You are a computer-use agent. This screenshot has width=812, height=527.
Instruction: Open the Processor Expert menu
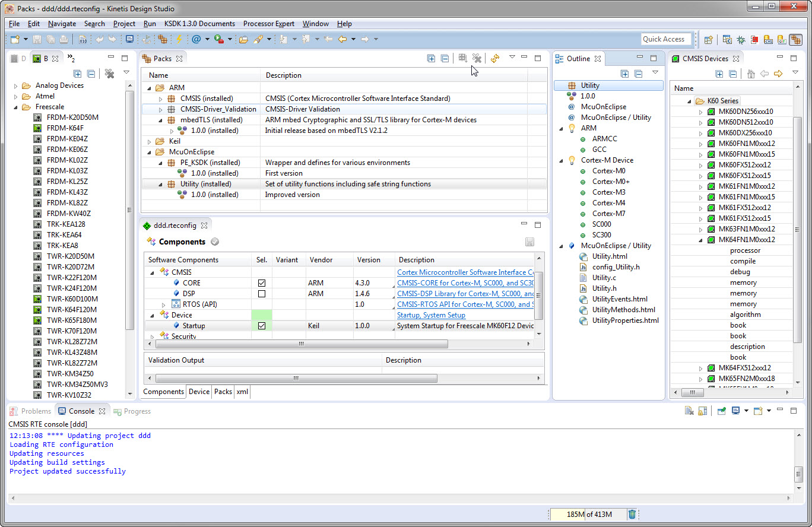[x=268, y=24]
